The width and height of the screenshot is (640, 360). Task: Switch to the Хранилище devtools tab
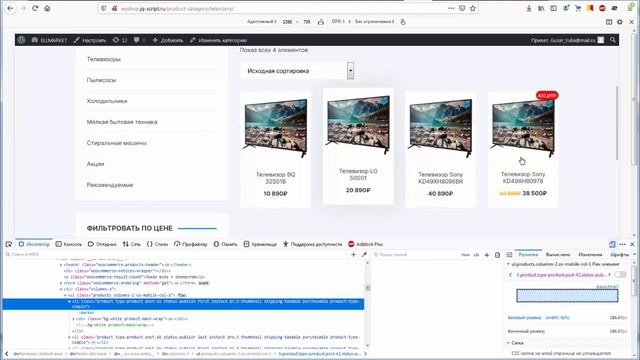click(260, 244)
